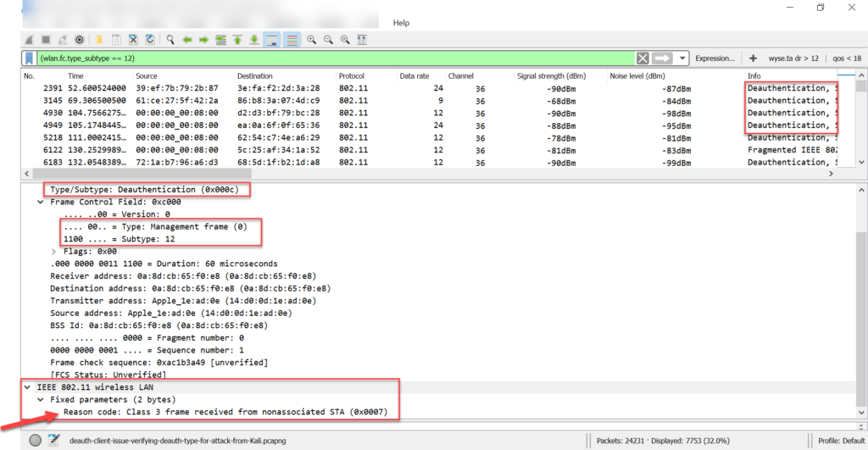This screenshot has width=868, height=450.
Task: Clear the display filter with X button
Action: coord(643,58)
